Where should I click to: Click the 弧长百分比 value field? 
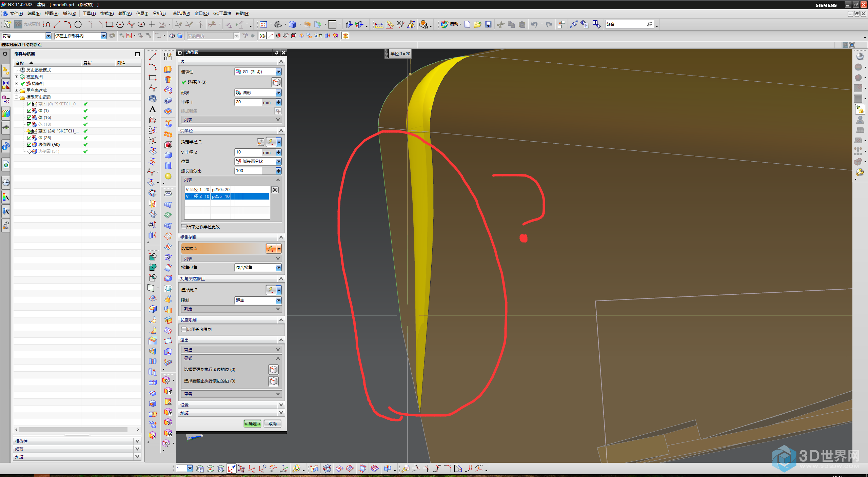(248, 171)
